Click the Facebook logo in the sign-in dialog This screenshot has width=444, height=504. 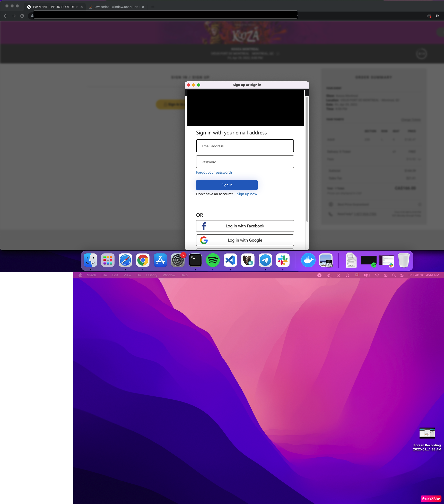click(204, 226)
